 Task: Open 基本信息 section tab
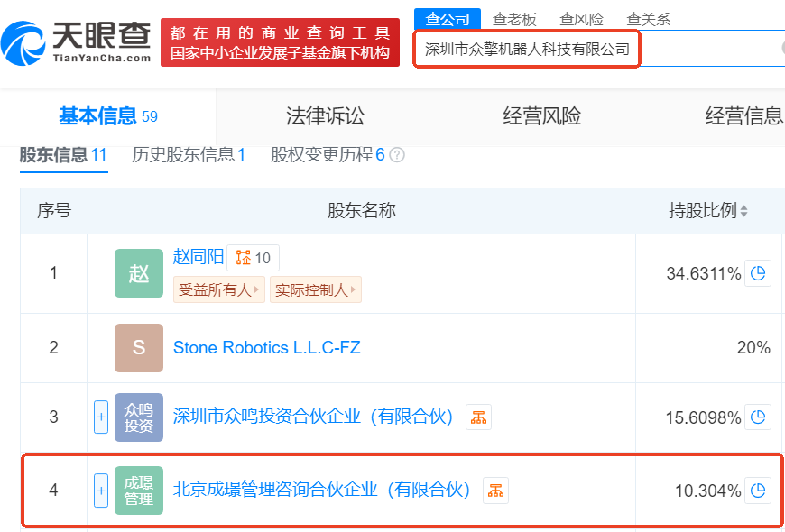coord(108,116)
